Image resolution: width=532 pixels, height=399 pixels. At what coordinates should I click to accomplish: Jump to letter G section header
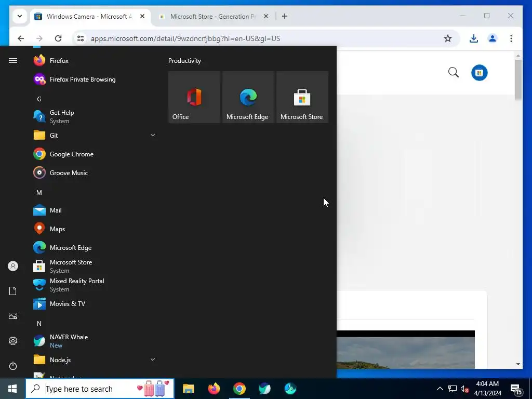click(39, 99)
